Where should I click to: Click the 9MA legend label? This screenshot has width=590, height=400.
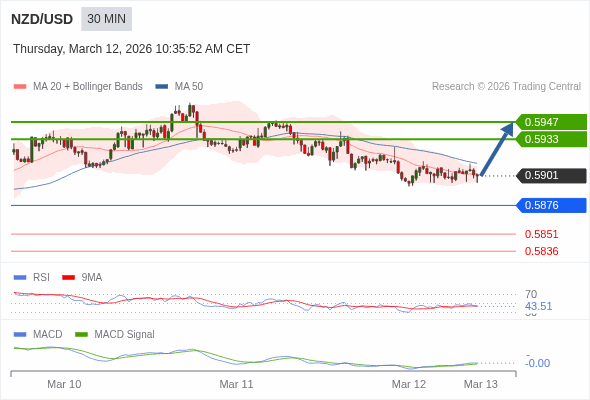click(x=92, y=278)
